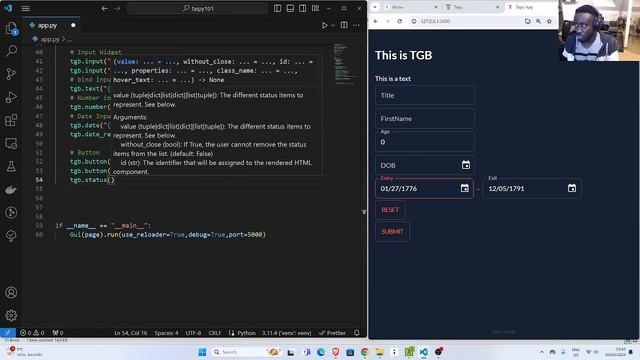Change CRLF line ending setting
The image size is (640, 360).
215,333
